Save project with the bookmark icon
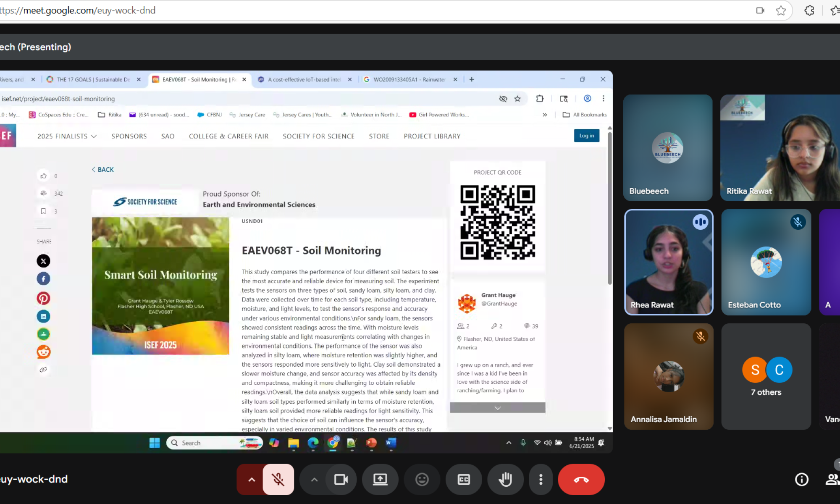This screenshot has width=840, height=504. pos(43,211)
